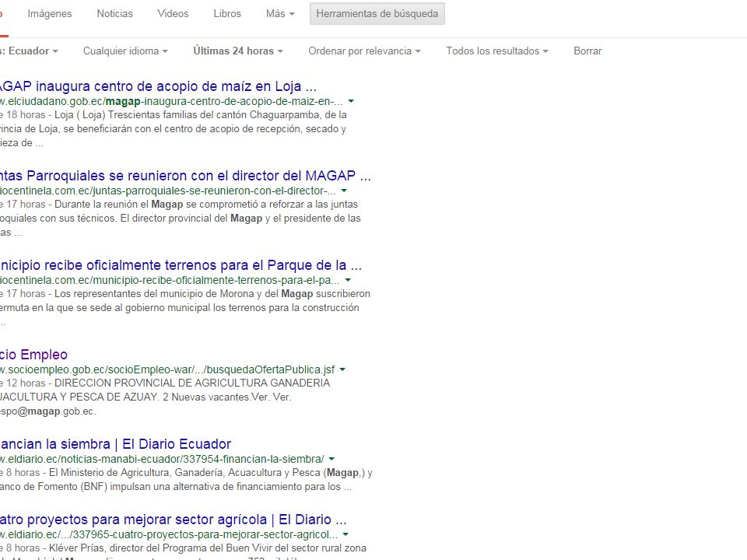Open options arrow beside elciudadano.gob.ec URL

point(351,101)
